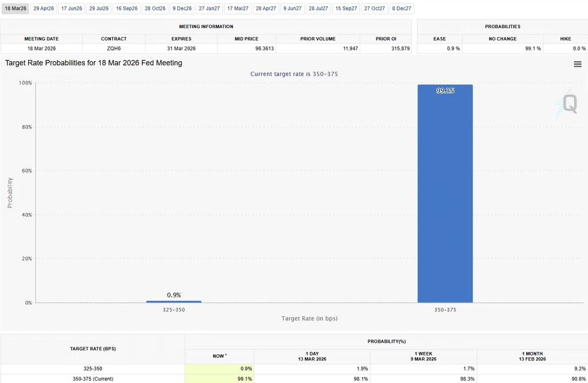Open the 27 Jan27 meeting tab
The image size is (588, 383).
[209, 8]
